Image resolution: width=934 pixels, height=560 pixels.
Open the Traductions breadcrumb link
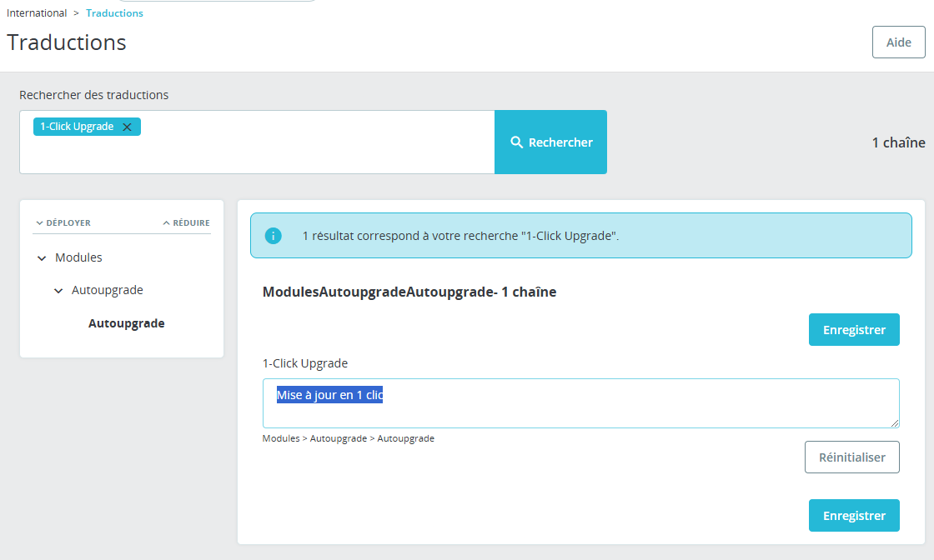pos(114,13)
